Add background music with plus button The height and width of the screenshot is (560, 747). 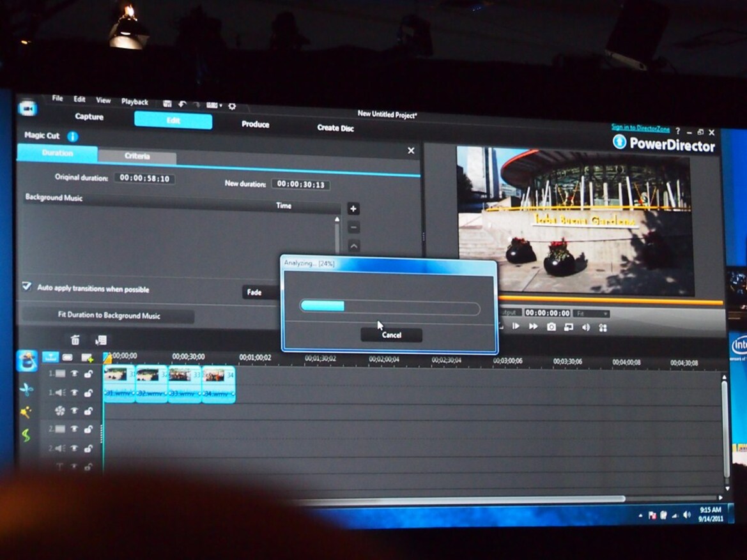click(353, 209)
